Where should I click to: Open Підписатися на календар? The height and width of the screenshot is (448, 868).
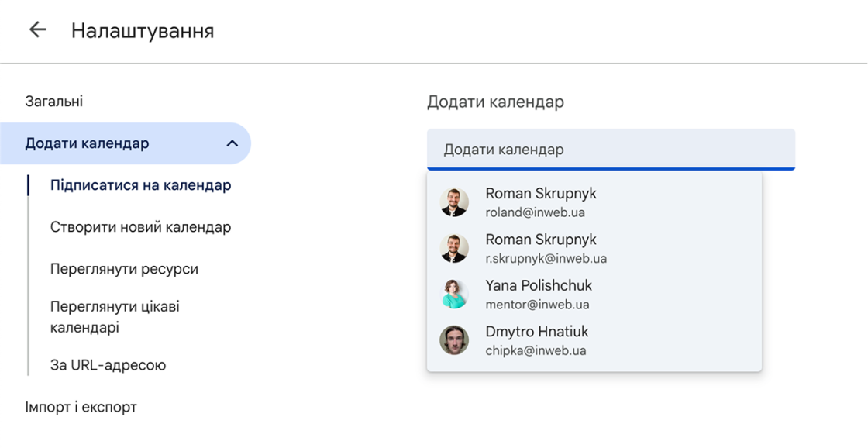(140, 185)
